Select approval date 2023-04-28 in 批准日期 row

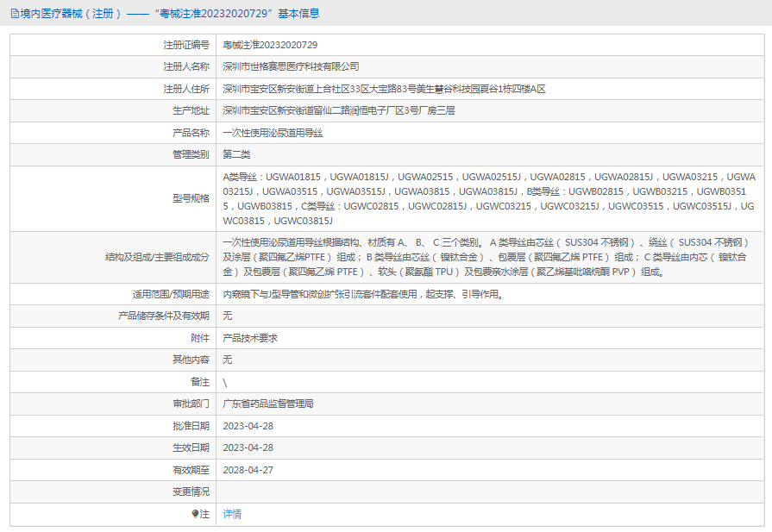coord(248,426)
